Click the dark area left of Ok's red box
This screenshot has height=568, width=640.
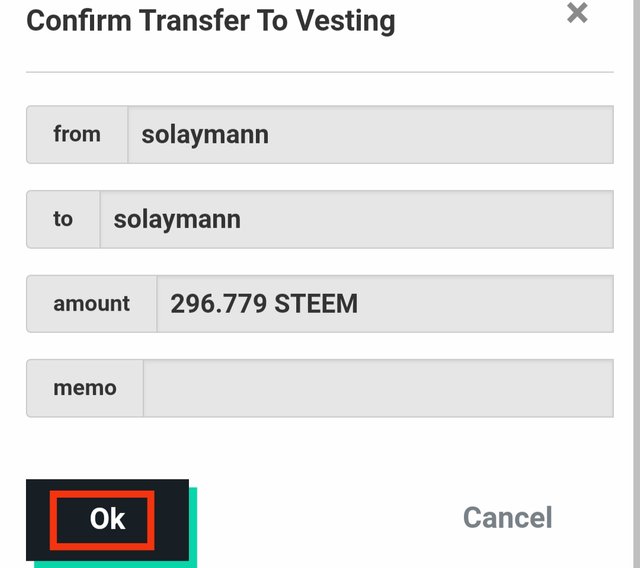[x=38, y=519]
